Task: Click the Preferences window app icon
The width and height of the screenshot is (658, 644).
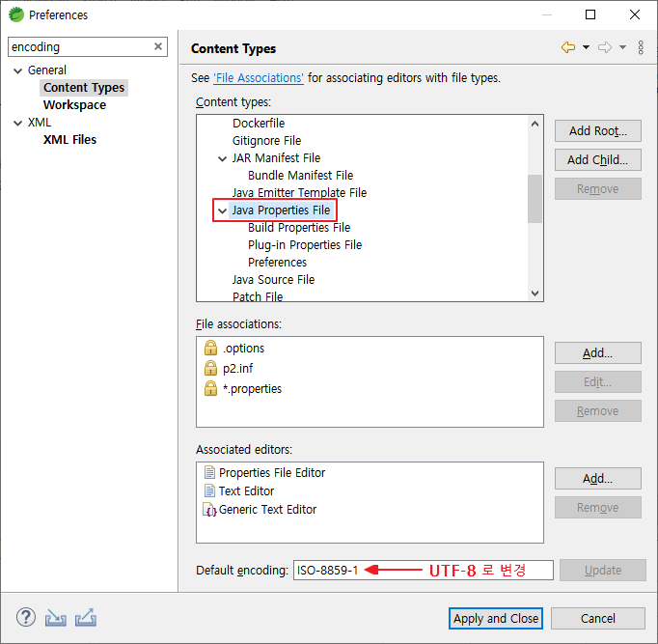Action: [x=16, y=14]
